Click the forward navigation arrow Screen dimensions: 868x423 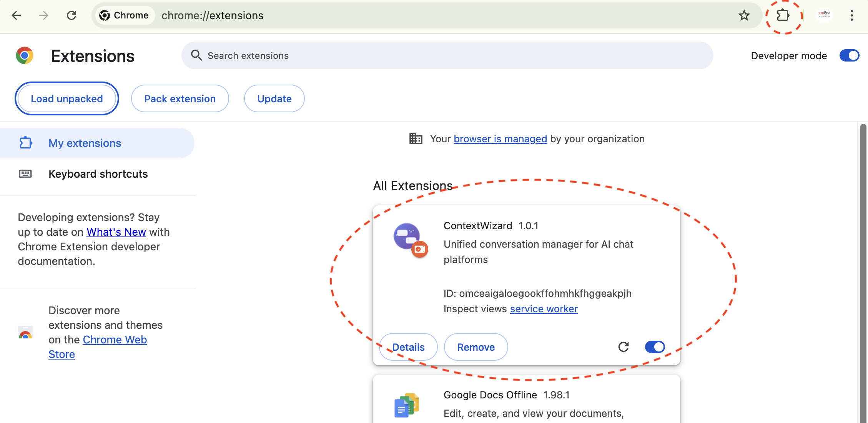coord(43,15)
